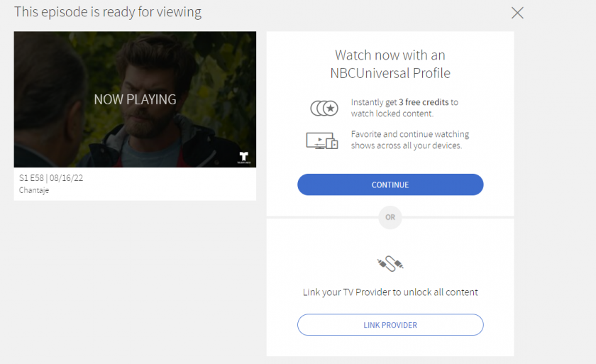
Task: Click the "Favorite and continue watching" description
Action: (x=410, y=134)
